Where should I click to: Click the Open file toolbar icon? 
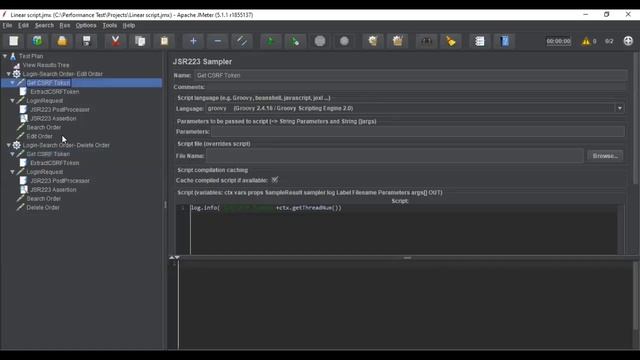[x=62, y=41]
